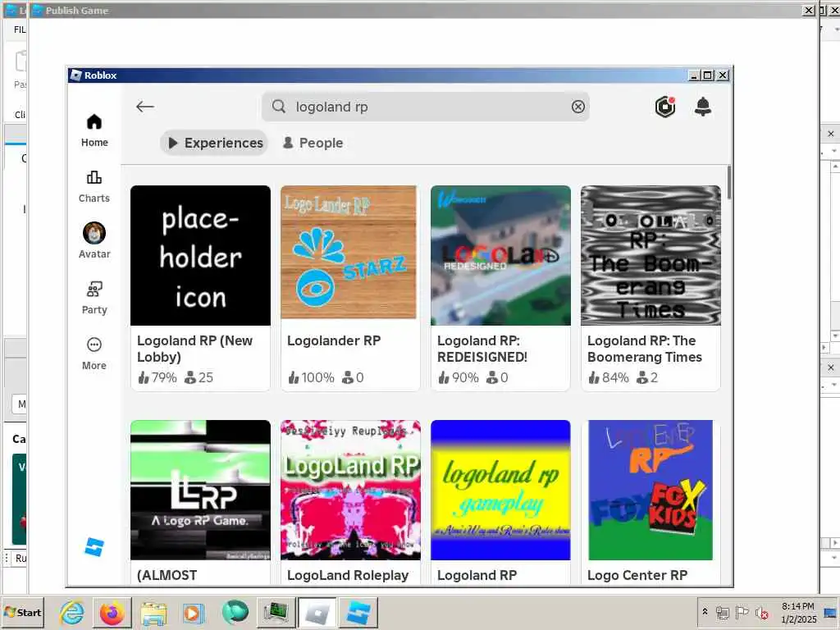
Task: Open the Windows Start menu
Action: pos(22,612)
